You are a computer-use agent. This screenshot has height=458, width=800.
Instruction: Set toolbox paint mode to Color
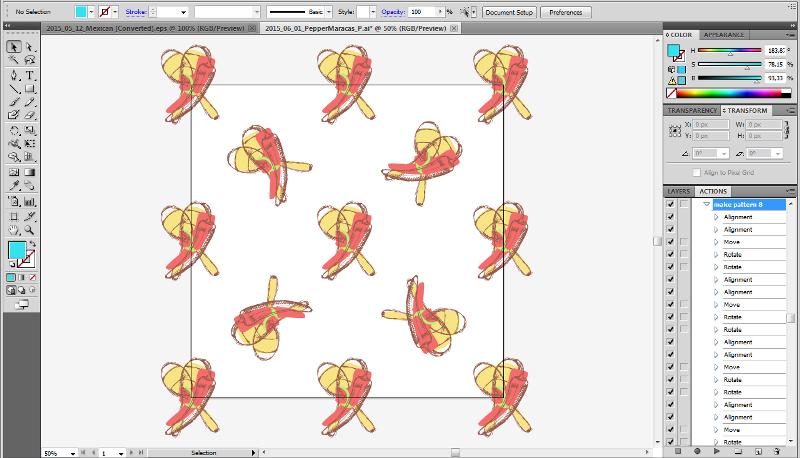click(x=11, y=277)
